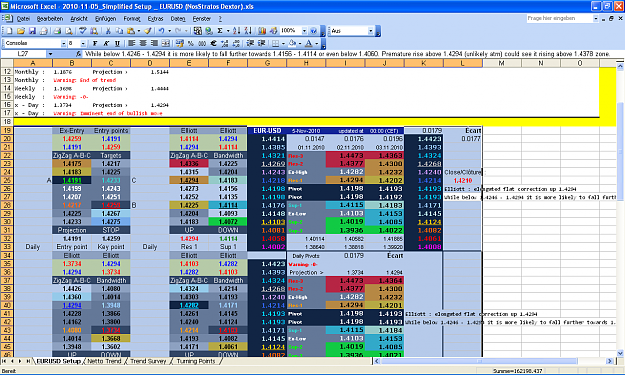
Task: Click the Increase Indent icon
Action: point(261,43)
